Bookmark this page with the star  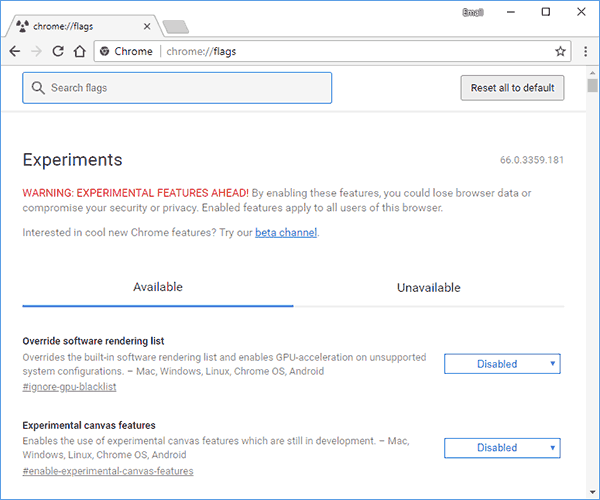click(x=560, y=51)
